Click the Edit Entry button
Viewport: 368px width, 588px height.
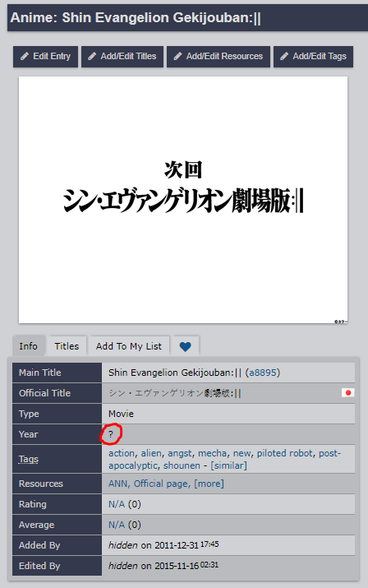pyautogui.click(x=45, y=57)
